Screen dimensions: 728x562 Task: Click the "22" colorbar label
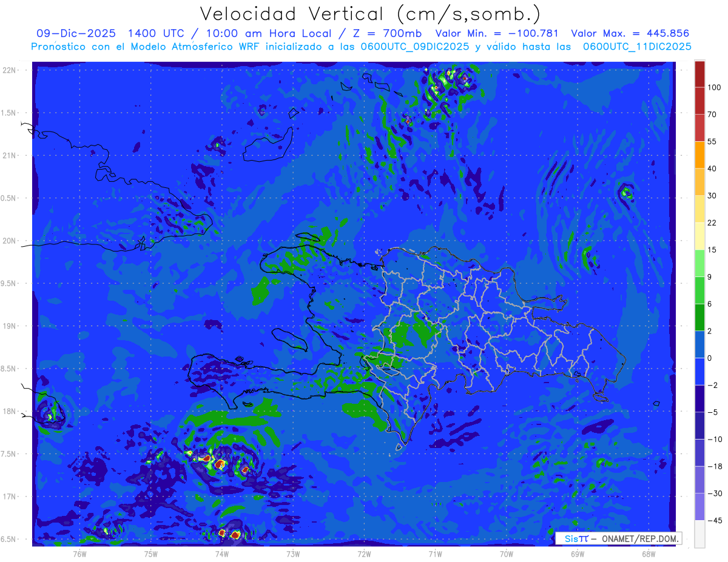[x=712, y=222]
